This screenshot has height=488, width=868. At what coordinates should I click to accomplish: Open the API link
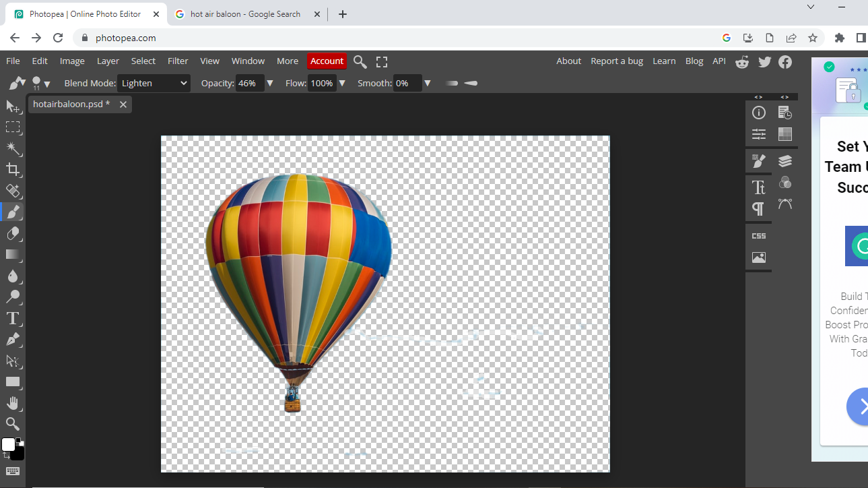pyautogui.click(x=719, y=61)
